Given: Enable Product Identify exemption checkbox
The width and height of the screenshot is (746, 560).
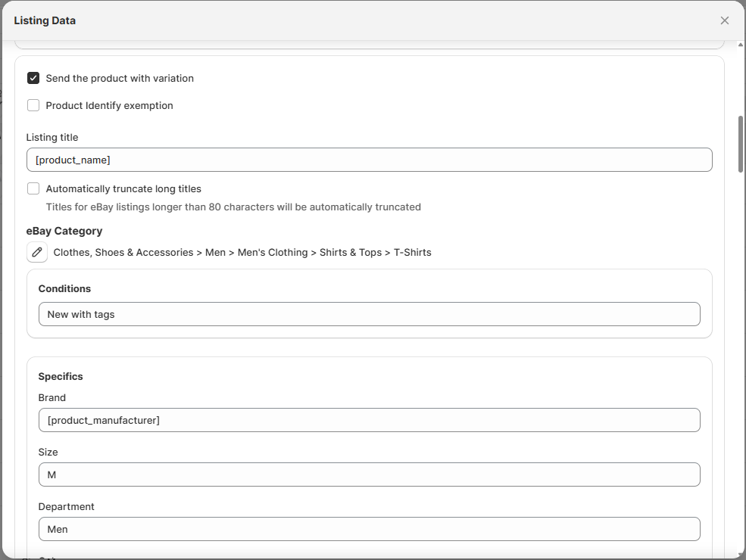Looking at the screenshot, I should pyautogui.click(x=33, y=105).
